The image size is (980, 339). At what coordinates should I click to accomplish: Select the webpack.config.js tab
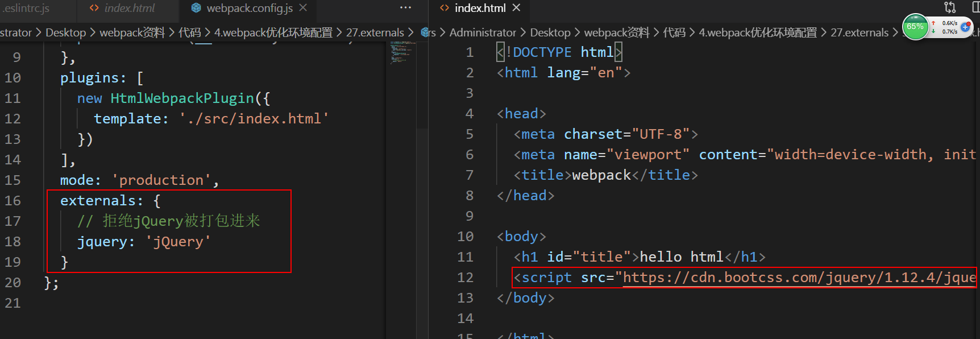pos(249,8)
